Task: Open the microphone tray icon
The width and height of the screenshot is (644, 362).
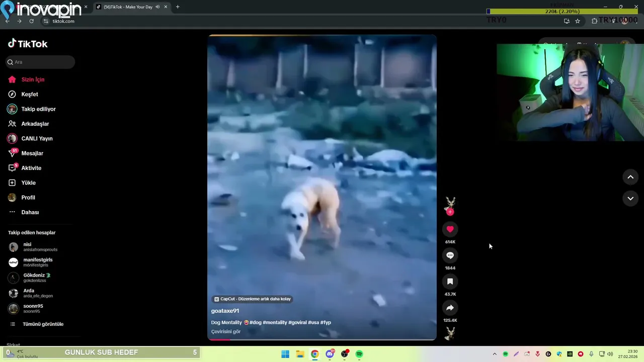Action: (x=591, y=354)
